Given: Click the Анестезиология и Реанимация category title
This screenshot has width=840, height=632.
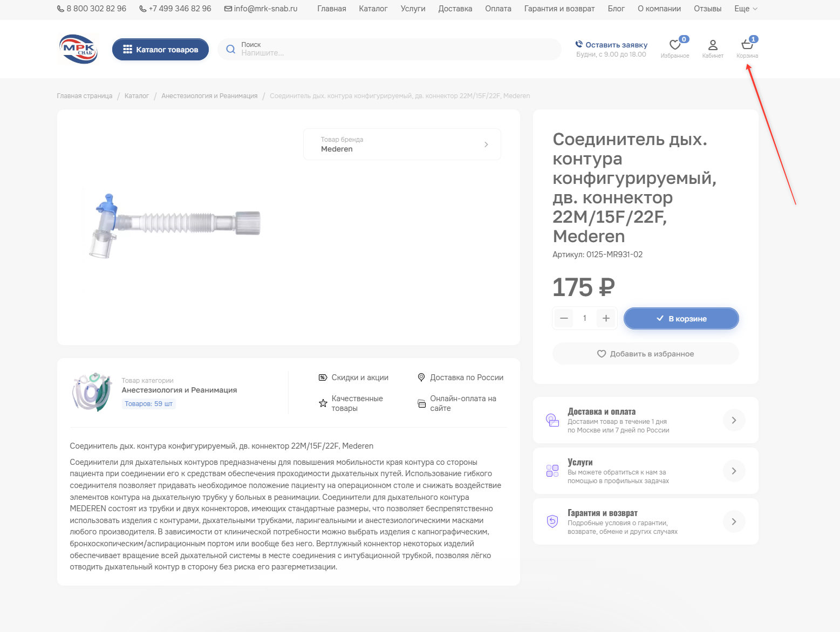Looking at the screenshot, I should pos(179,390).
